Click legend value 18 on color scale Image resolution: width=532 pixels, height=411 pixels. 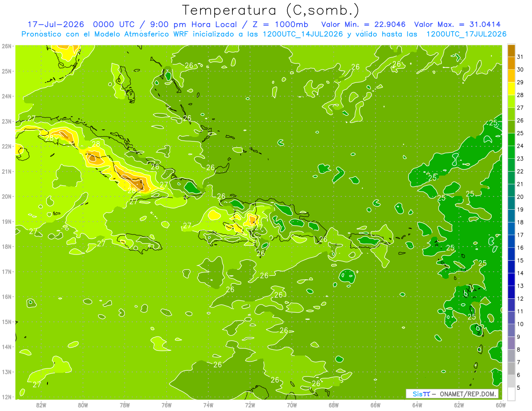coord(520,222)
